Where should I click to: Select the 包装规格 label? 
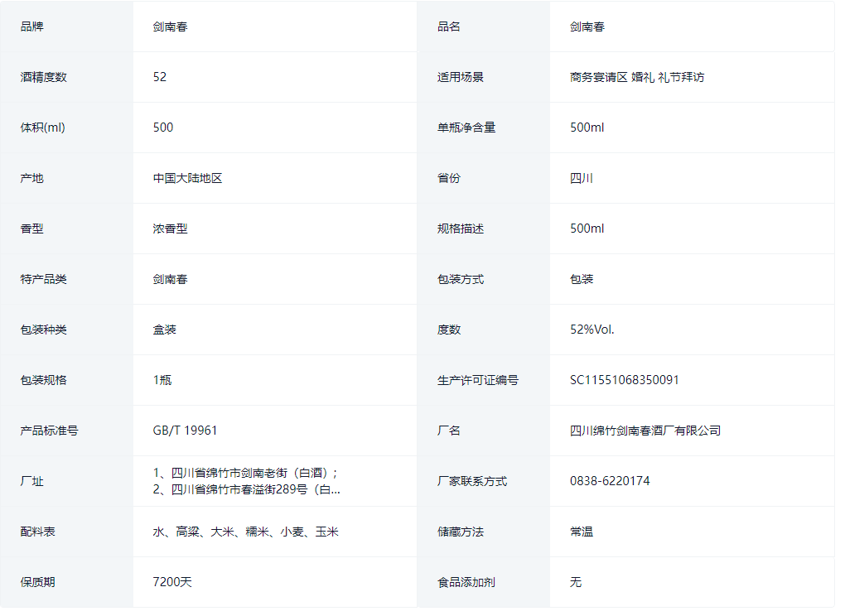[43, 380]
